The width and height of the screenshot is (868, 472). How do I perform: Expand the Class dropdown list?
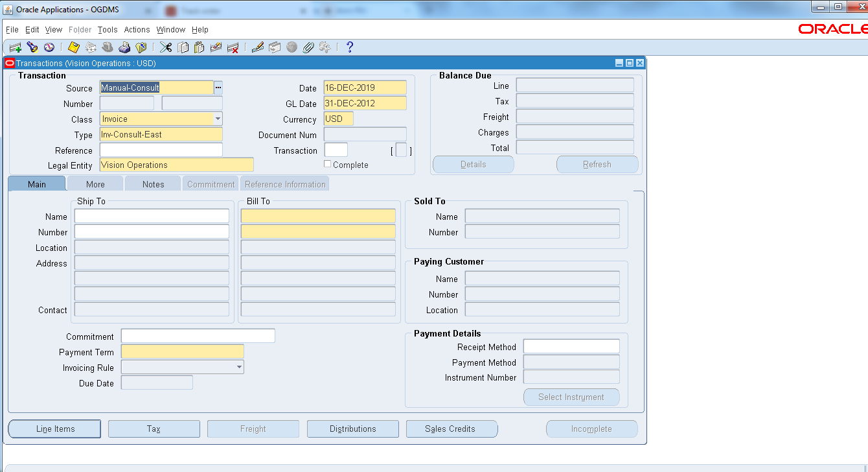(x=218, y=119)
